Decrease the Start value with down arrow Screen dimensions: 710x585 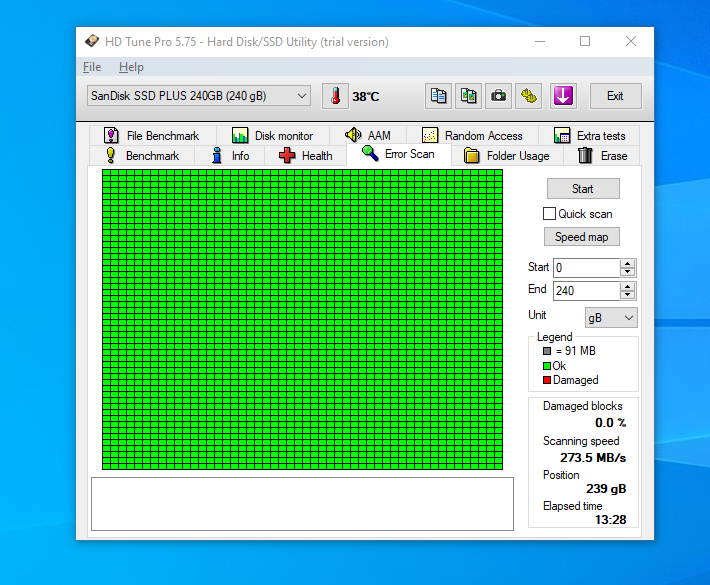click(628, 272)
